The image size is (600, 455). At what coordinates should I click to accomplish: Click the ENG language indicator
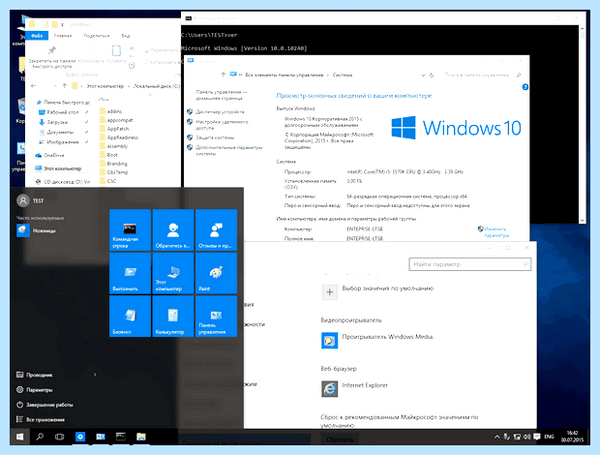pos(549,437)
